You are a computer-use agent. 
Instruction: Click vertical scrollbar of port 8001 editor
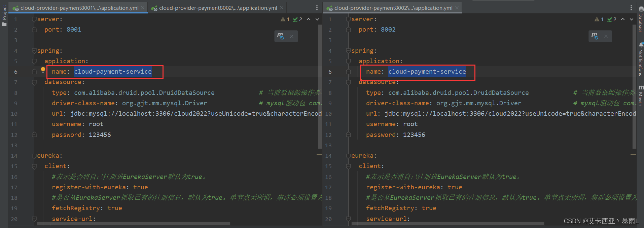320,86
